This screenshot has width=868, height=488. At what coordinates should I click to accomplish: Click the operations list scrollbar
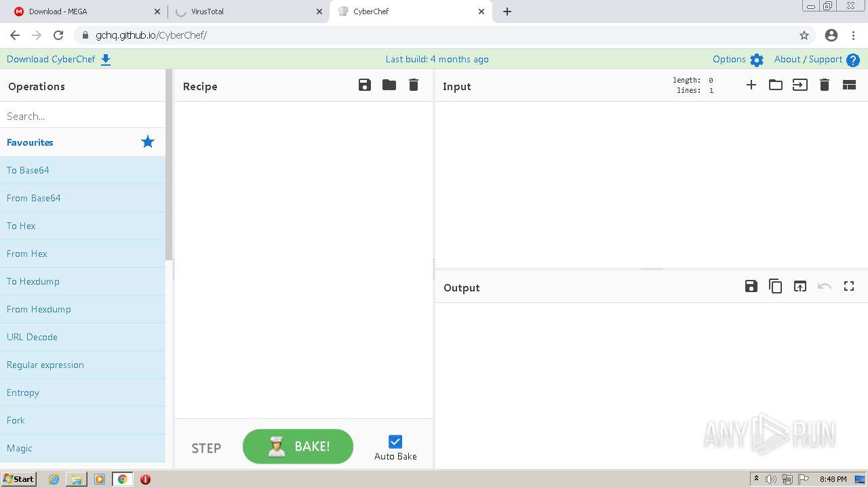169,165
